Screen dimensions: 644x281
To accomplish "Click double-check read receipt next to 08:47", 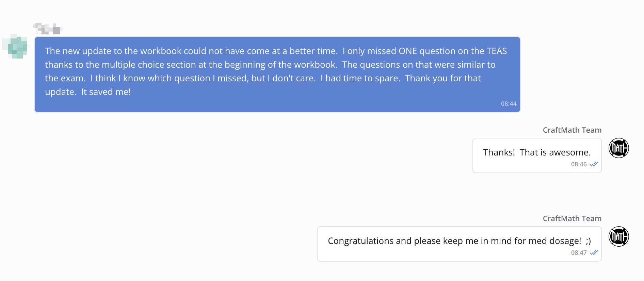I will point(594,253).
